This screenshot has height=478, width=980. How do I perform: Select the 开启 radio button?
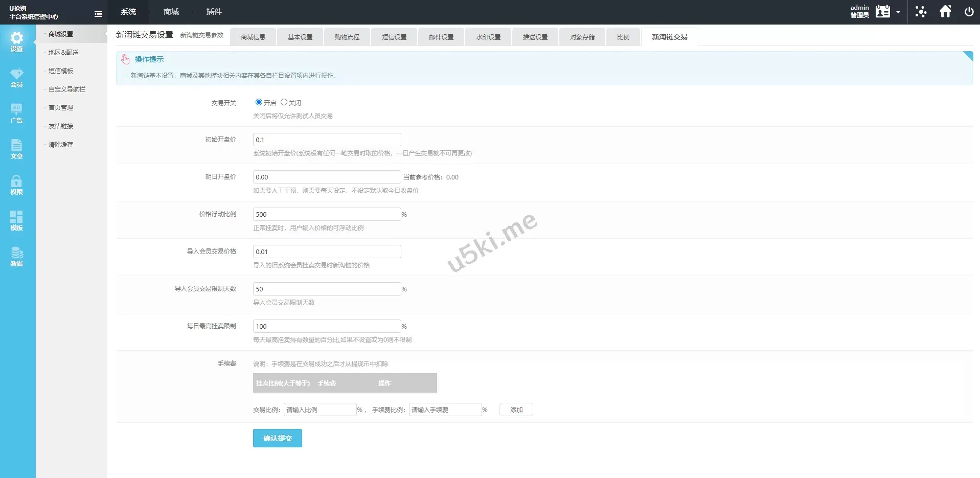tap(259, 102)
